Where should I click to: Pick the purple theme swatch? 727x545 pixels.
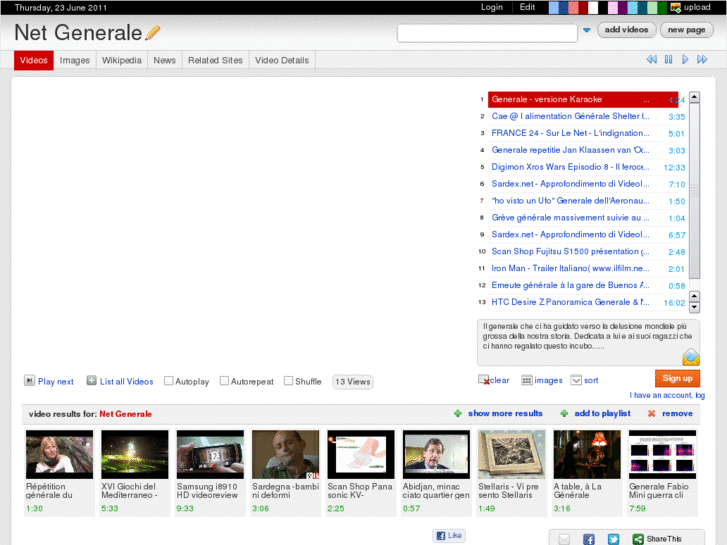tap(622, 7)
